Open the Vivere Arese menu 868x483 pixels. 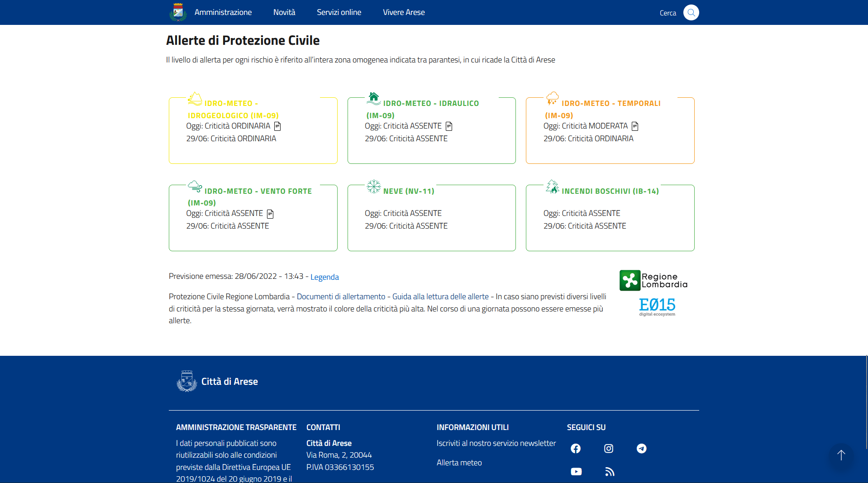tap(404, 12)
